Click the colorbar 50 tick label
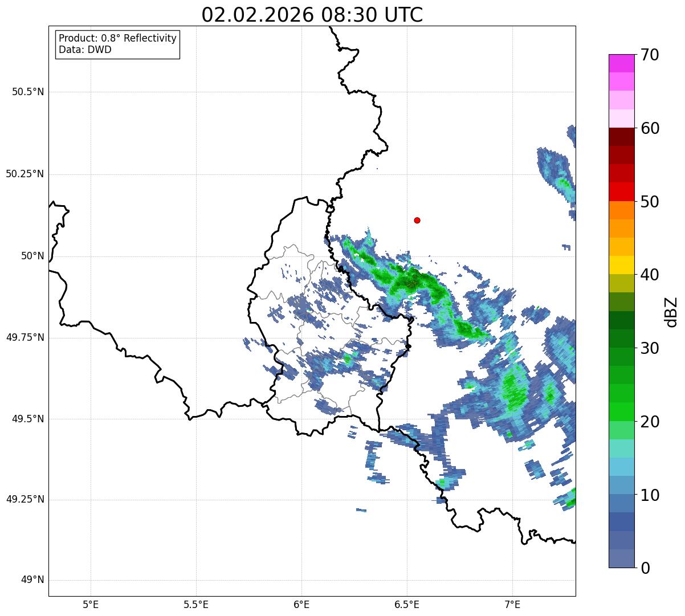This screenshot has width=685, height=616. (649, 202)
